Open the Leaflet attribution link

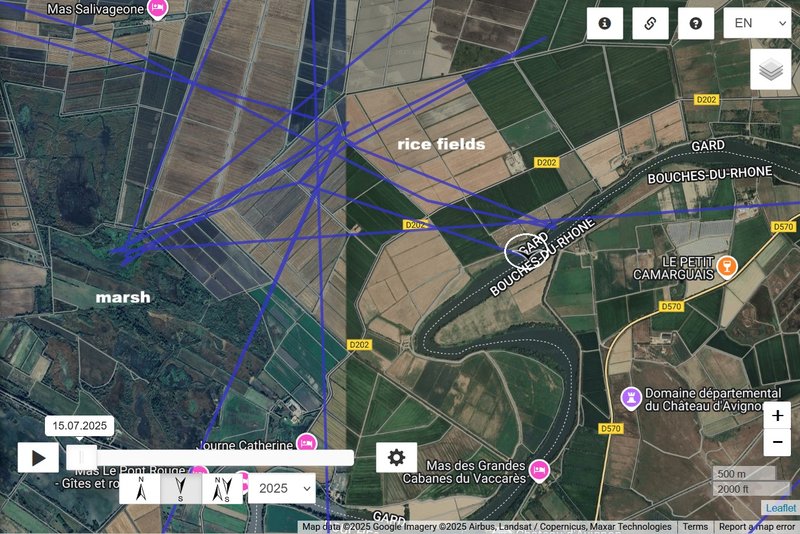781,507
